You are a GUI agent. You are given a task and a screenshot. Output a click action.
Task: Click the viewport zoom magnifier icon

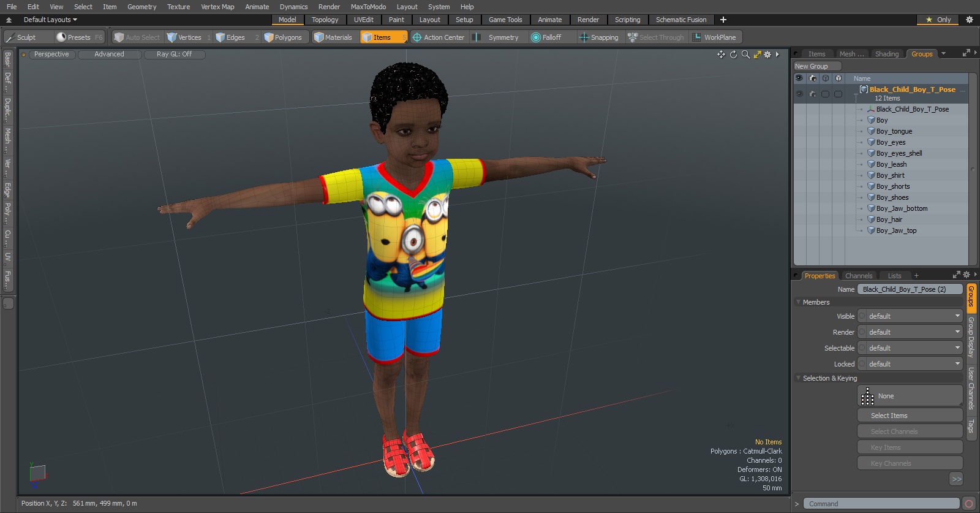pyautogui.click(x=745, y=55)
